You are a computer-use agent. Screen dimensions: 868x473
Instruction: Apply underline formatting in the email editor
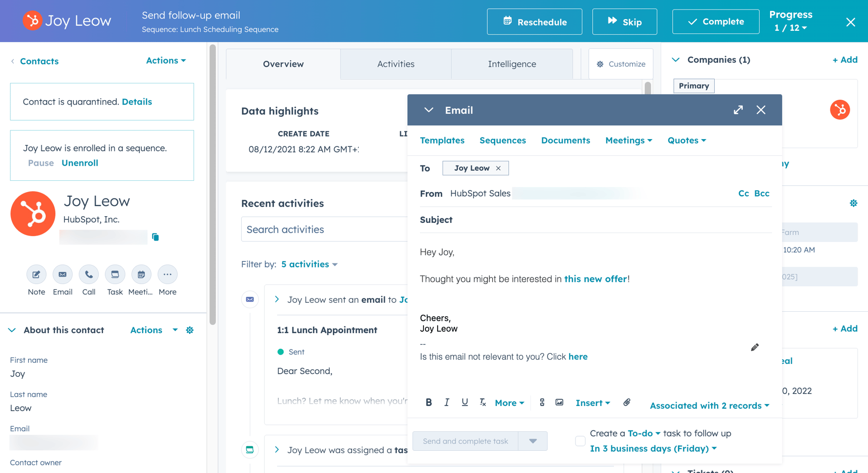coord(464,402)
